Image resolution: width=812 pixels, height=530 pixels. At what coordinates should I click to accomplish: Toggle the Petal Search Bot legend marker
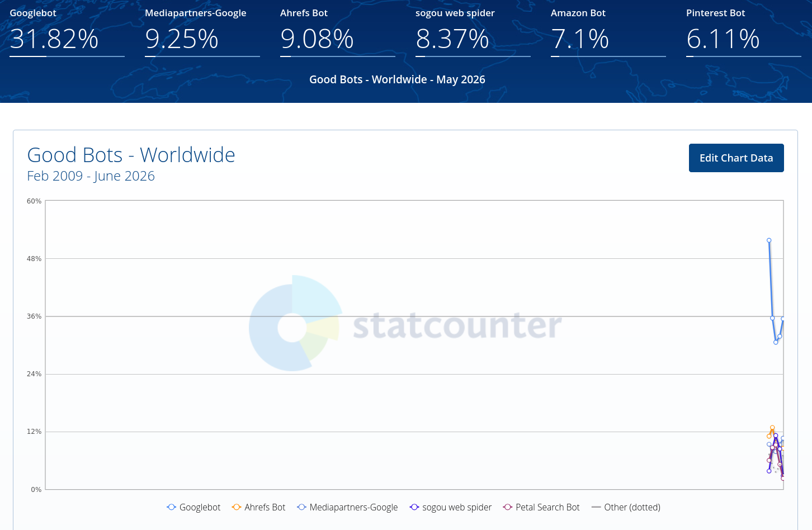coord(508,507)
